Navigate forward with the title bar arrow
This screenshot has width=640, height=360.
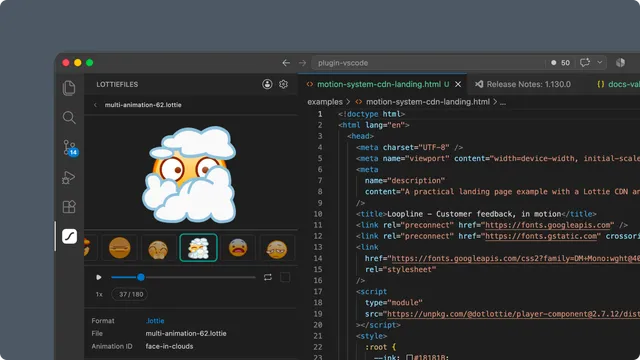pos(302,63)
